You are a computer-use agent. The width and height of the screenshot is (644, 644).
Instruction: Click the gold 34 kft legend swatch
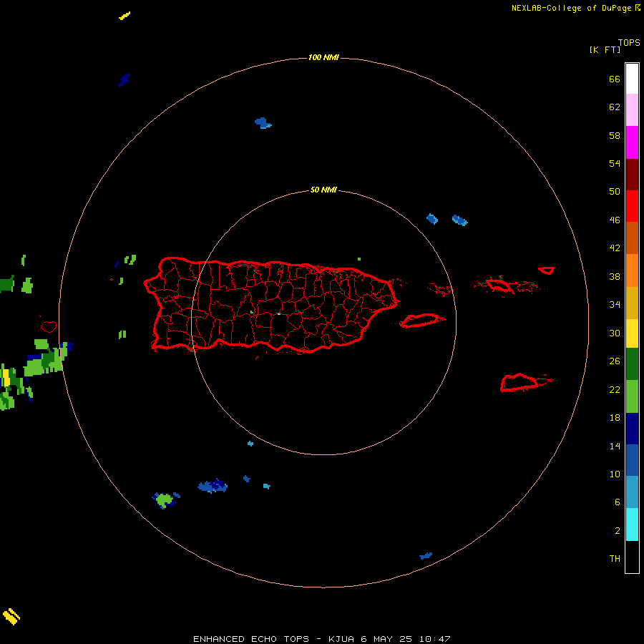[x=632, y=302]
